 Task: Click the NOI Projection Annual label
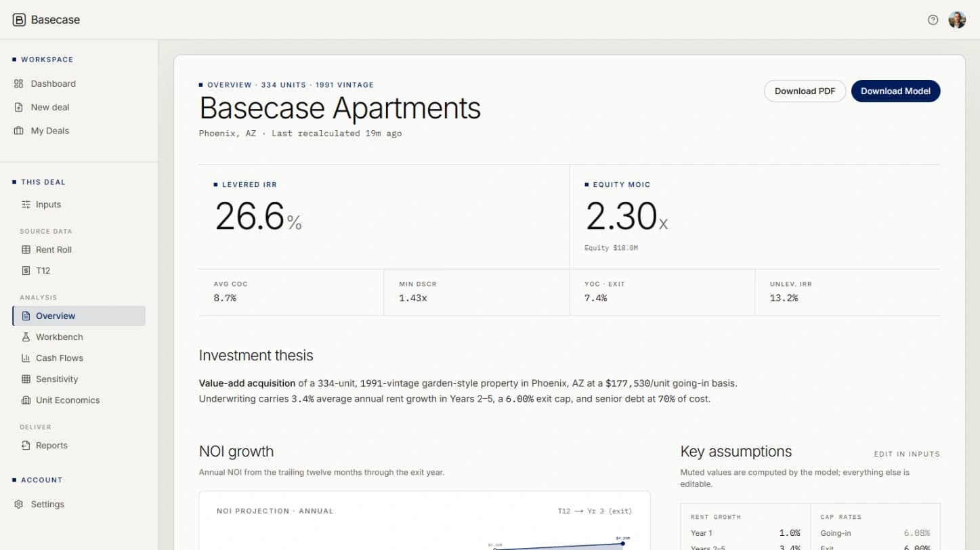coord(275,511)
